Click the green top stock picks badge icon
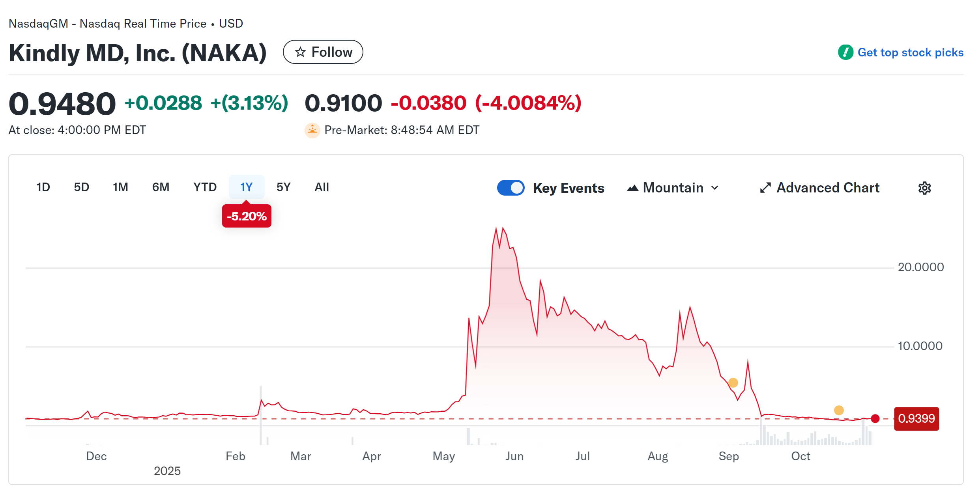The image size is (980, 489). coord(846,52)
